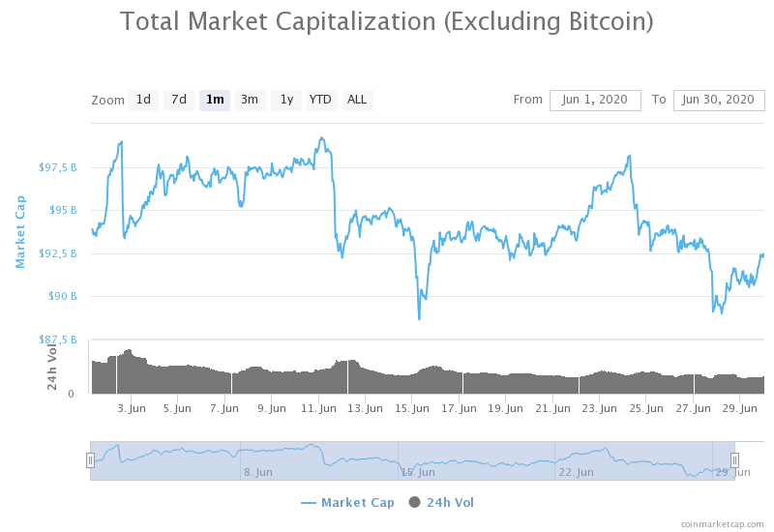774x532 pixels.
Task: Click the To date field
Action: 718,100
